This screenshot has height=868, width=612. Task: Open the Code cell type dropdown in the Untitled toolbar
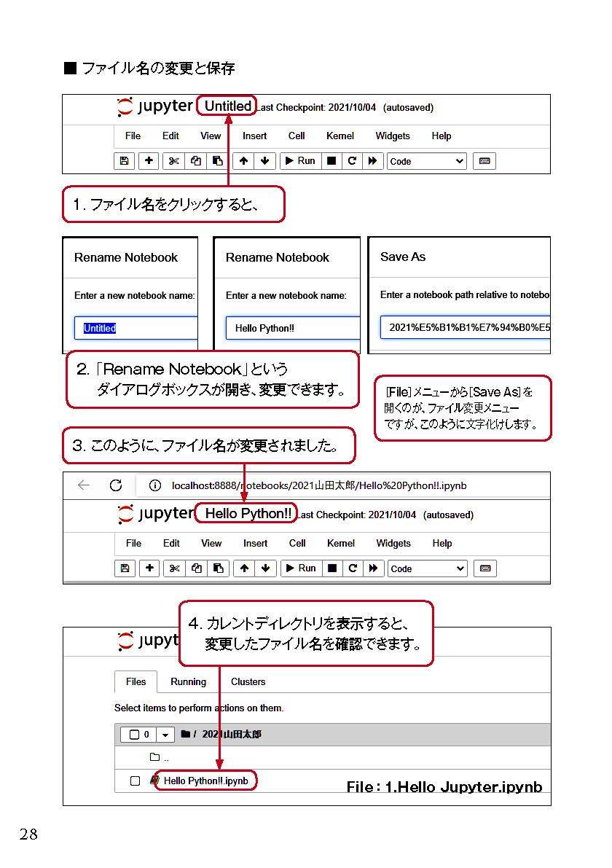point(426,161)
